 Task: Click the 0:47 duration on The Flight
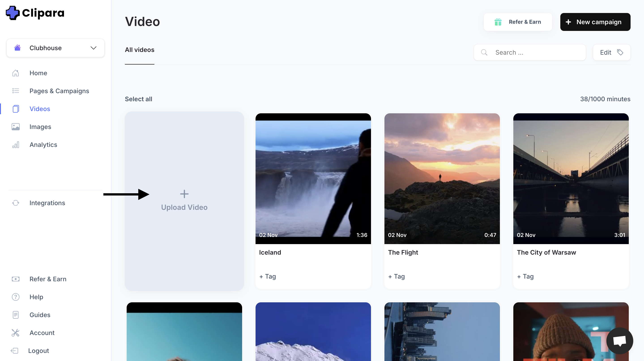point(490,235)
